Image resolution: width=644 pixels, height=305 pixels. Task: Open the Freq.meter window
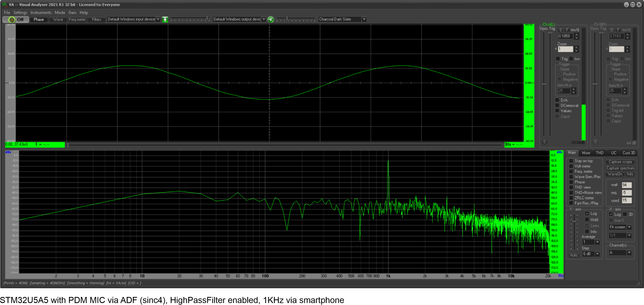coord(77,19)
